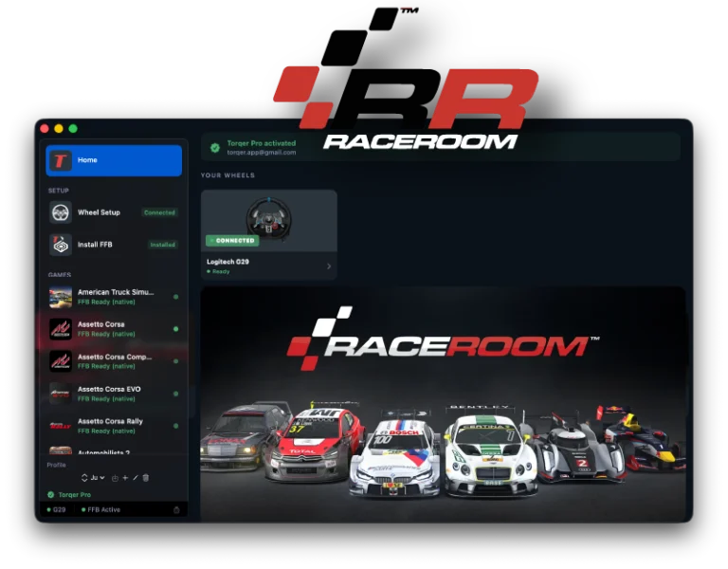This screenshot has height=569, width=728.
Task: Open the Home page in sidebar
Action: [x=114, y=160]
